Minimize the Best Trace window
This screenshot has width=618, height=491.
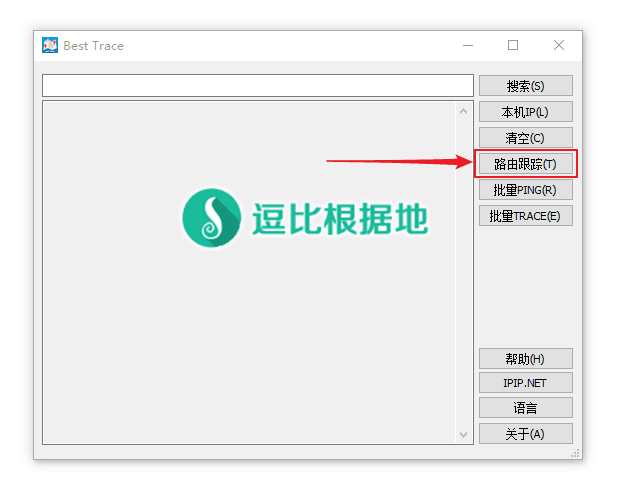[x=467, y=46]
